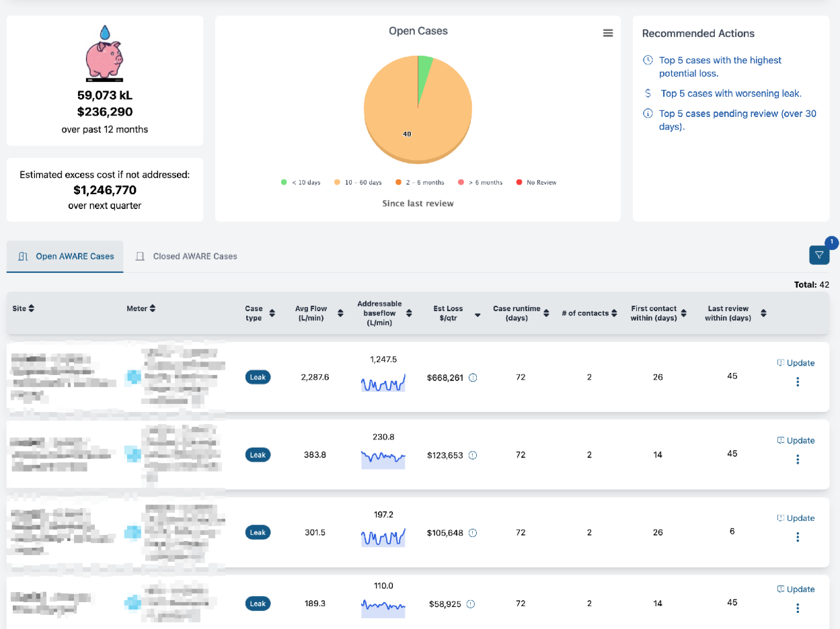The height and width of the screenshot is (629, 840).
Task: Click Update for the $668,261 case
Action: pos(796,363)
